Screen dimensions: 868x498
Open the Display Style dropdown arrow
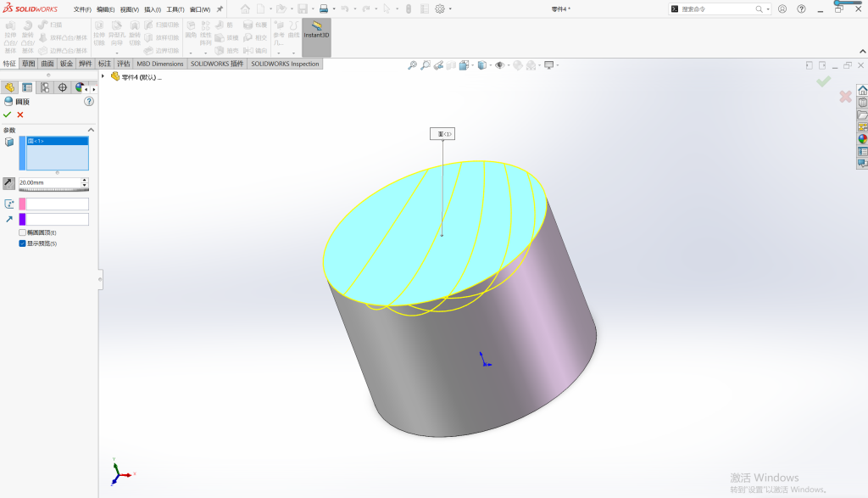[x=490, y=65]
